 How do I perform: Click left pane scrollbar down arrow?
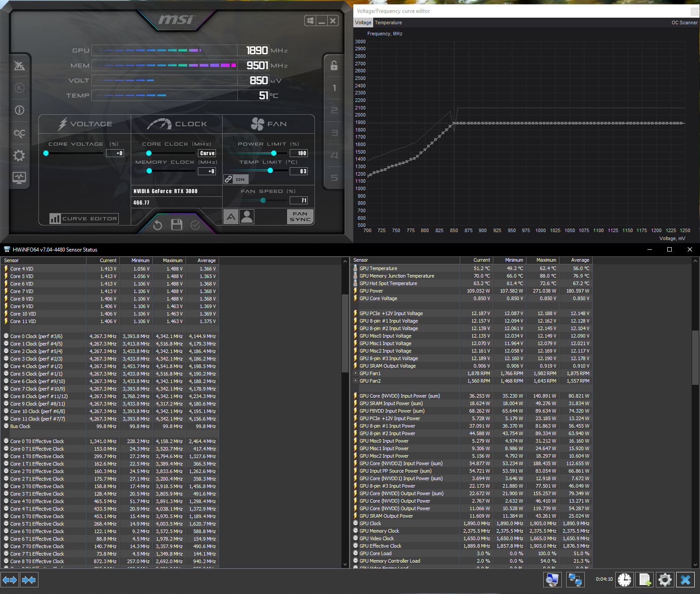(x=345, y=564)
